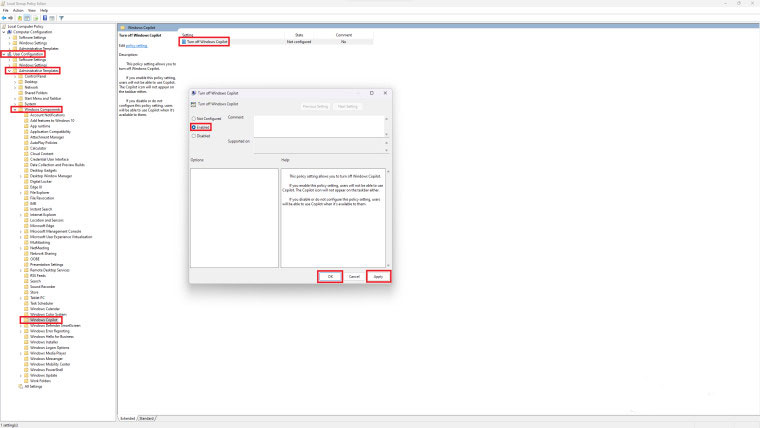The image size is (760, 428).
Task: Click OK in the Copilot dialog
Action: [x=330, y=276]
